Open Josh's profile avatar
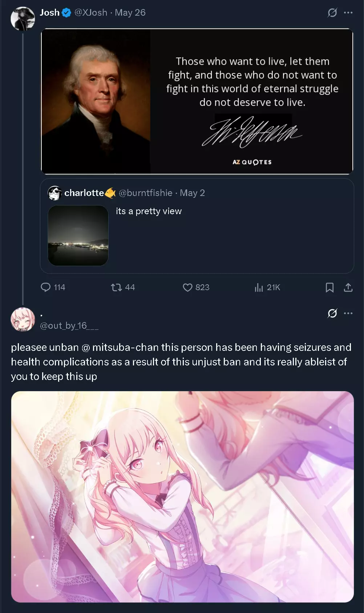The height and width of the screenshot is (613, 364). (23, 19)
